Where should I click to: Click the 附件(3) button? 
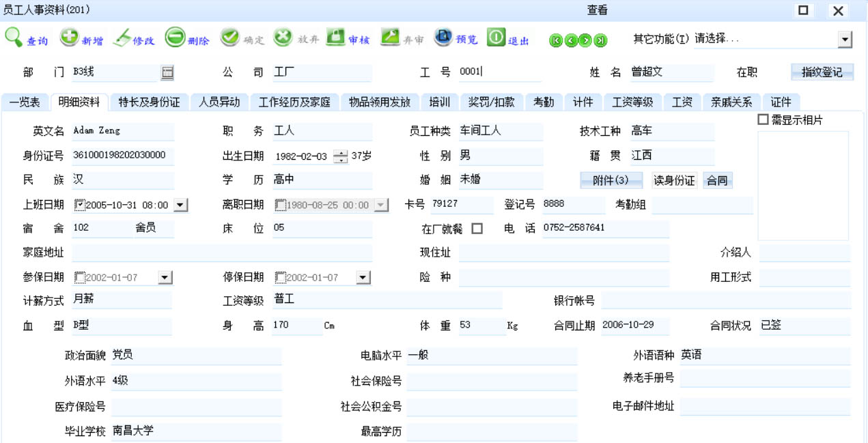tap(611, 181)
